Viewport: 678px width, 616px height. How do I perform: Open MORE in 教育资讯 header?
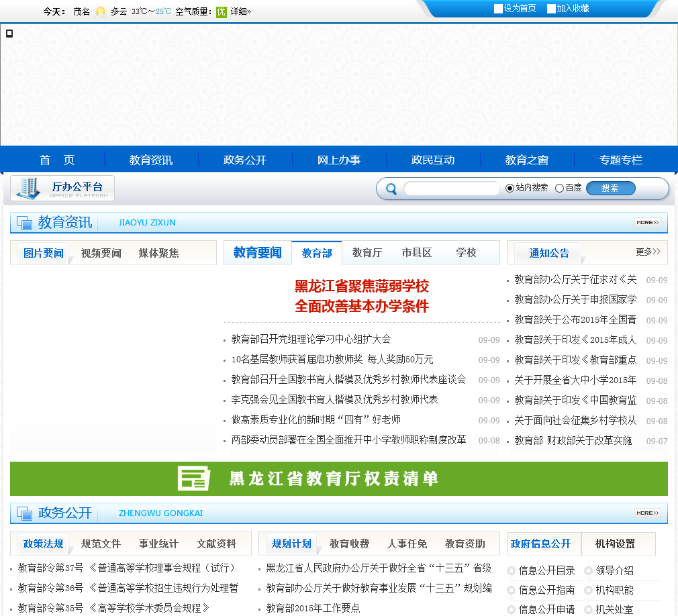(x=647, y=222)
